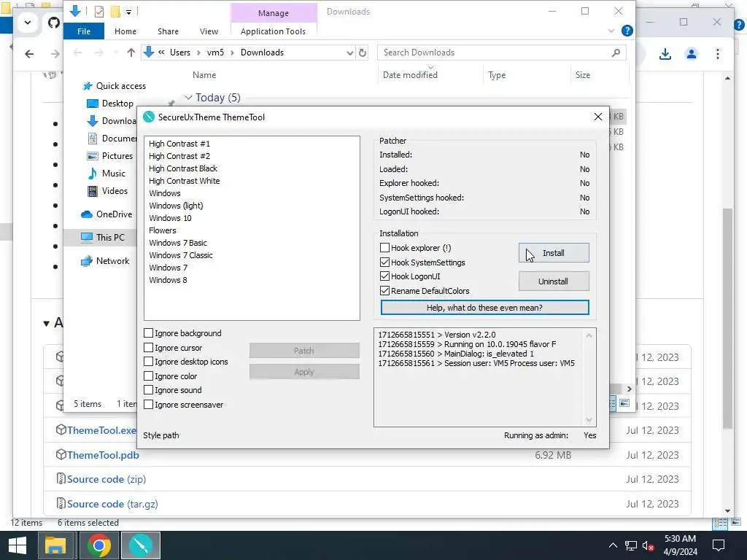Open the ThemeTool.pdb link on GitHub page
Viewport: 747px width, 560px height.
click(x=103, y=455)
